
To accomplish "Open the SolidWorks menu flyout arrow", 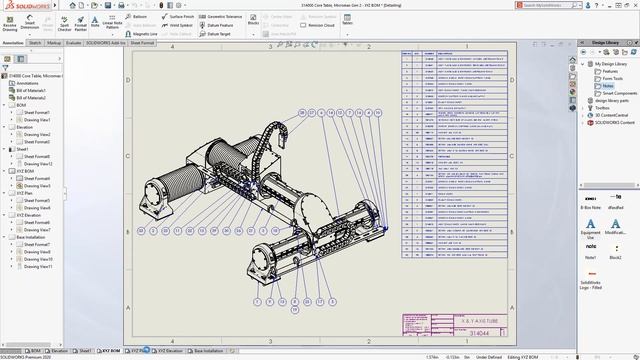I will pyautogui.click(x=55, y=5).
